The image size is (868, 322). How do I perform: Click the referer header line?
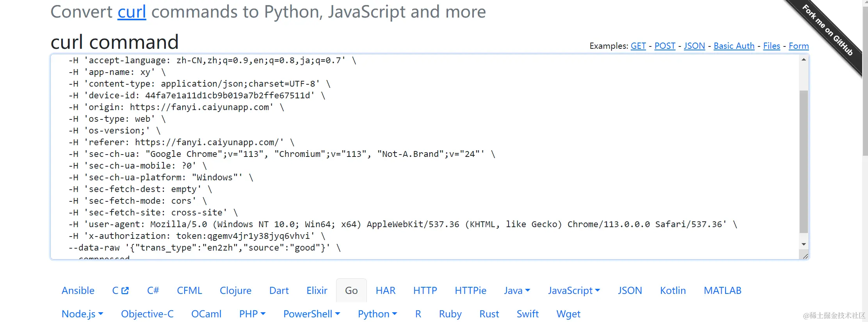point(181,142)
